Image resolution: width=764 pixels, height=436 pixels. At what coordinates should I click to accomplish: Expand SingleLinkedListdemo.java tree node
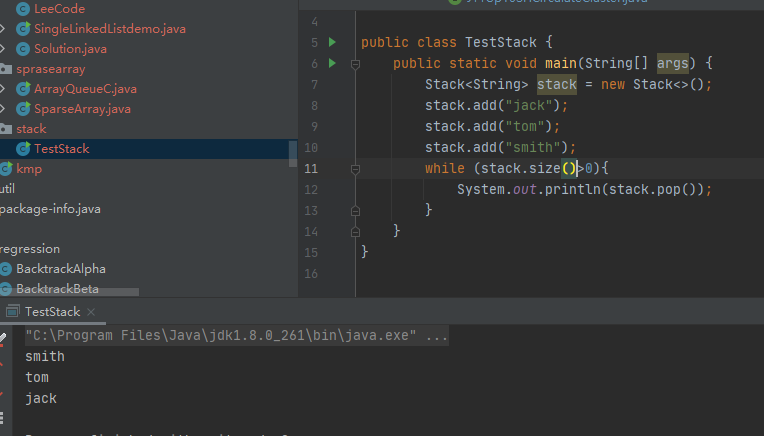coord(2,29)
